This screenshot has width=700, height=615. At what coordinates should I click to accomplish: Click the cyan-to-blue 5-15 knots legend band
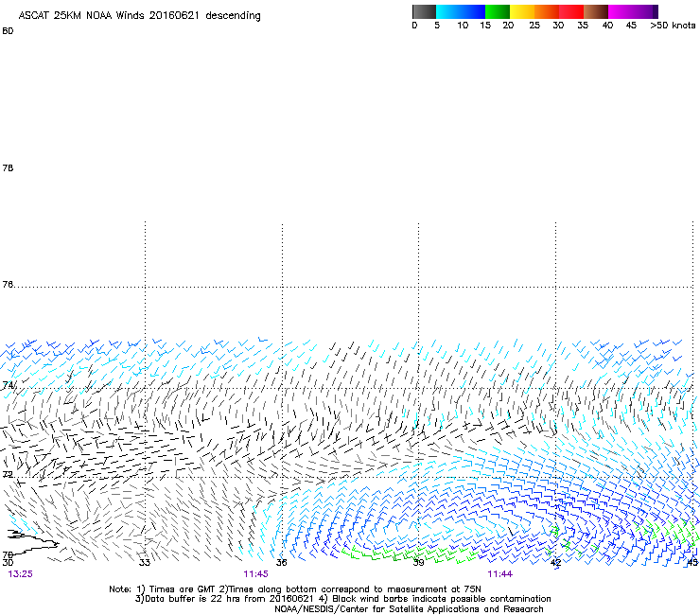[x=461, y=11]
